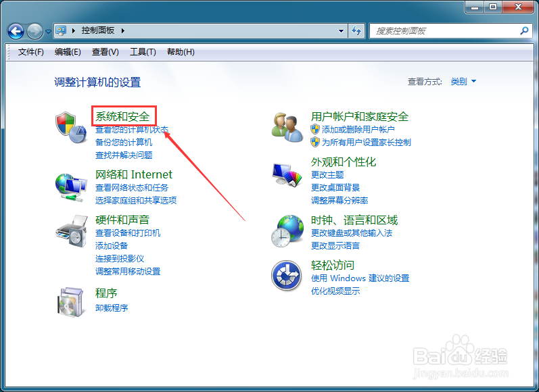
Task: Open the 工具(T) menu
Action: 143,52
